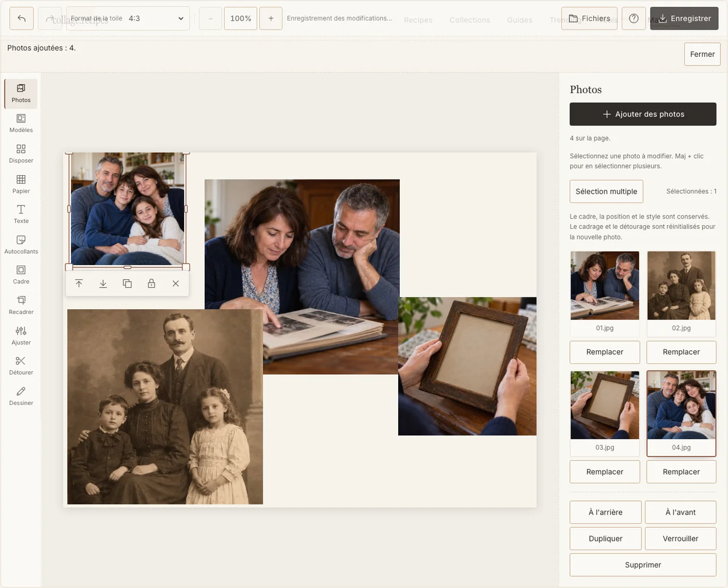Click Remplacer under 01.jpg

pyautogui.click(x=605, y=352)
